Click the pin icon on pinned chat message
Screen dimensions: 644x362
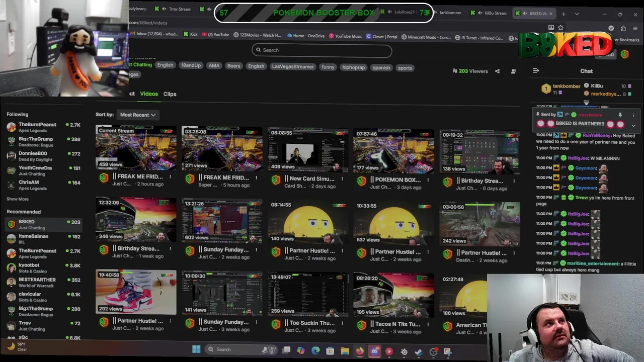[x=620, y=115]
